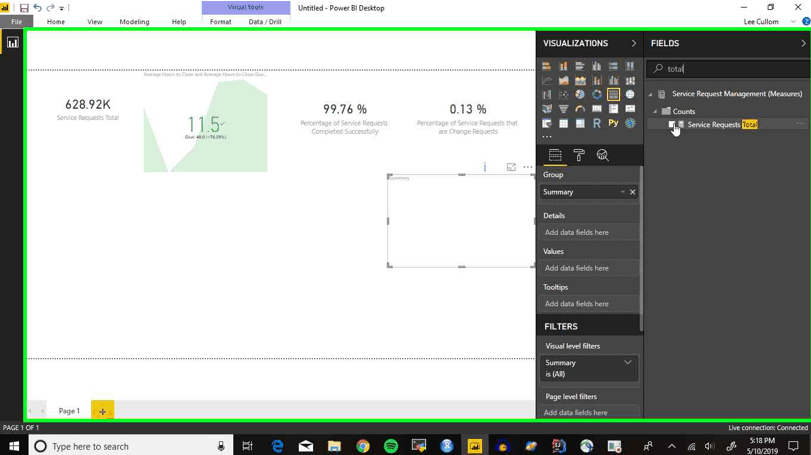Select the Clustered column chart visual

[x=597, y=66]
